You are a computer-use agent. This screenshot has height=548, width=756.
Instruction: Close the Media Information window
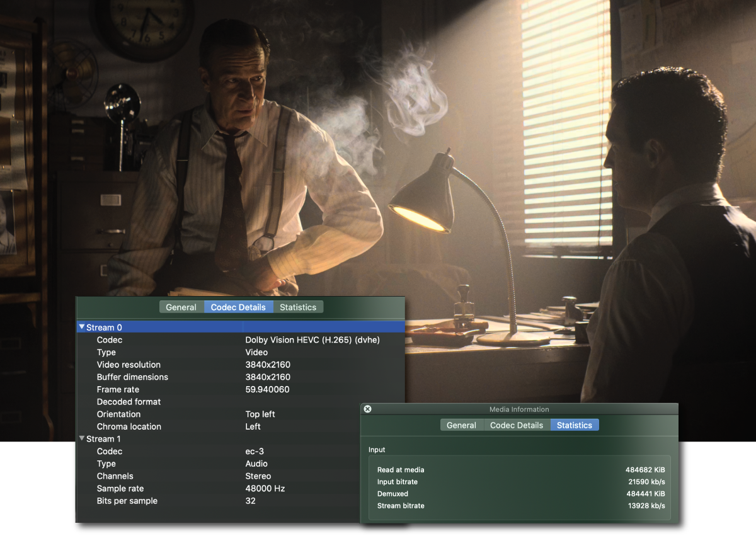pyautogui.click(x=368, y=409)
